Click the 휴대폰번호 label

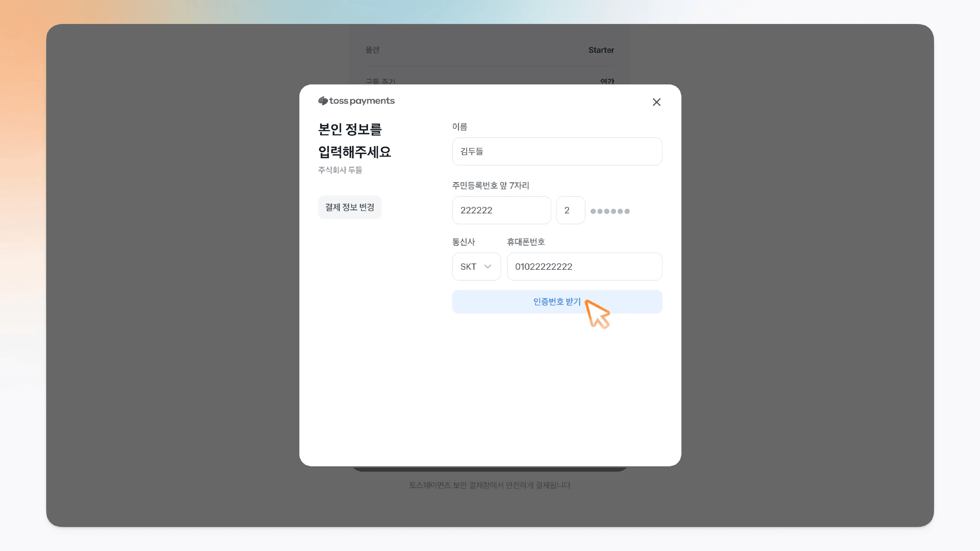[526, 242]
